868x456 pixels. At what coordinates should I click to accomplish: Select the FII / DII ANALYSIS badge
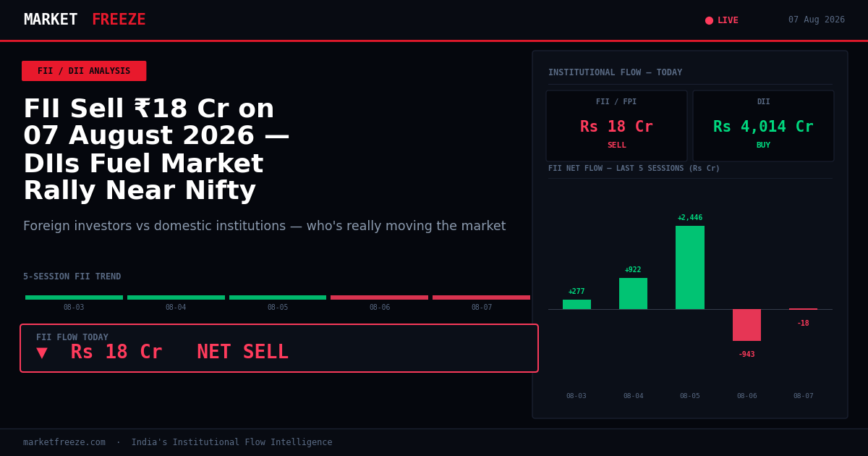84,71
